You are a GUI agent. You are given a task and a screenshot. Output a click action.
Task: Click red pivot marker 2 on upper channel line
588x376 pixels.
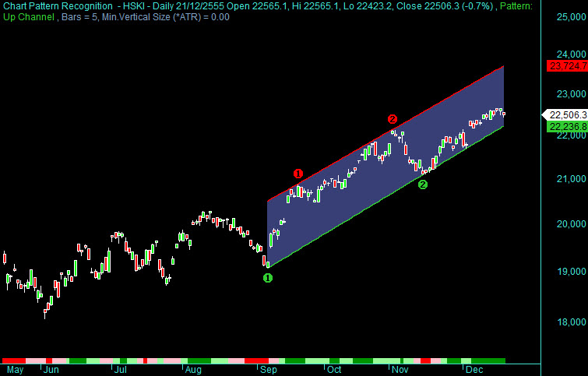[x=392, y=119]
